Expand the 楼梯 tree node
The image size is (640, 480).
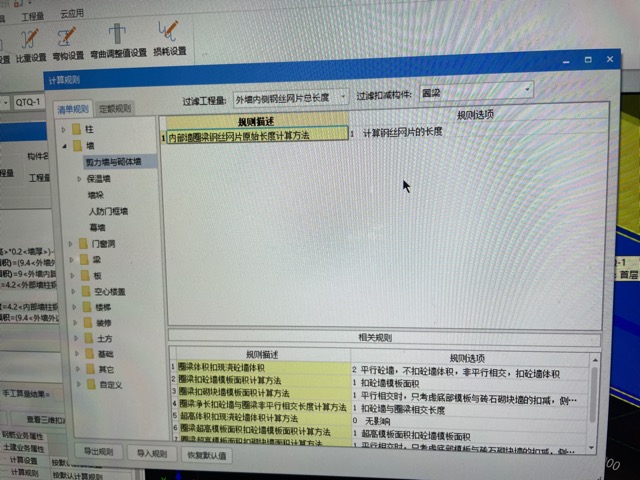75,307
